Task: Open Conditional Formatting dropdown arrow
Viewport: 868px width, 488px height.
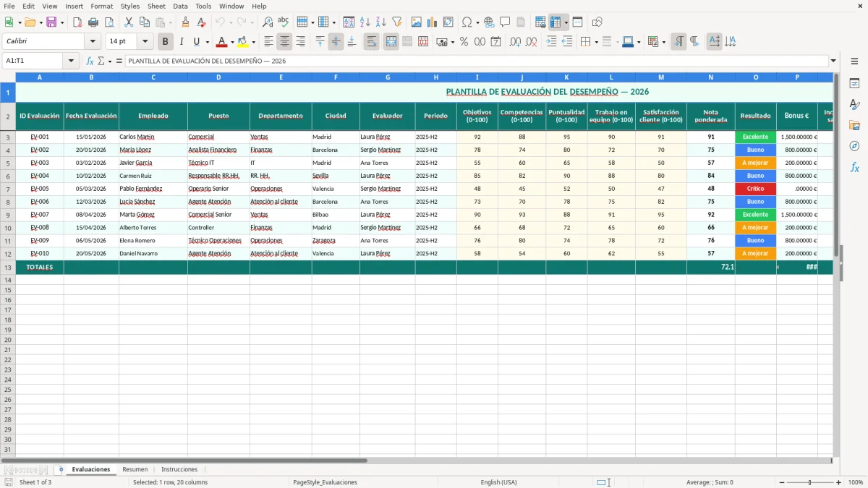Action: 664,42
